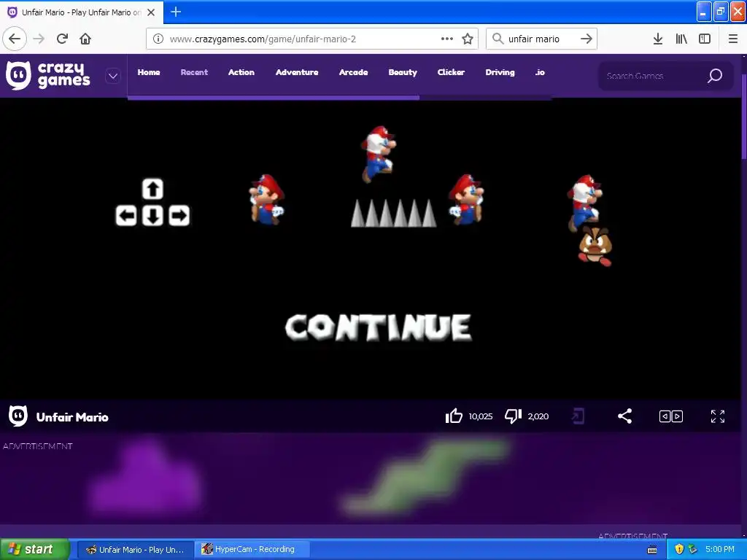Enter fullscreen with the expand icon
Viewport: 747px width, 560px height.
[718, 416]
